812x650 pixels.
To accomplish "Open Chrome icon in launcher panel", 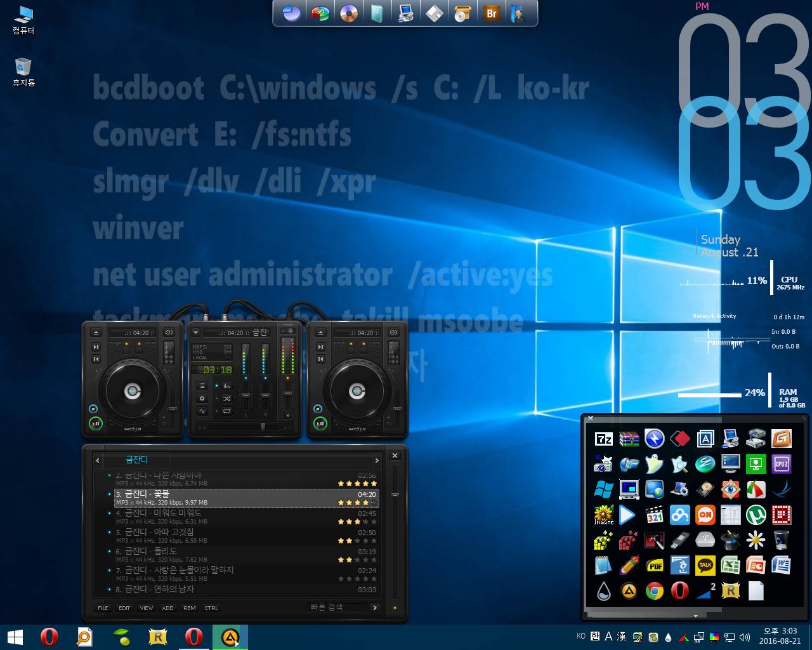I will click(x=654, y=591).
